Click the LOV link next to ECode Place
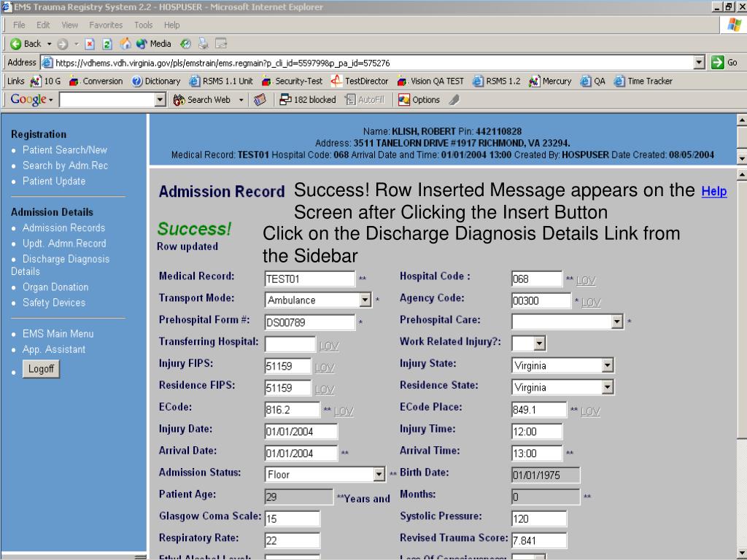 590,411
